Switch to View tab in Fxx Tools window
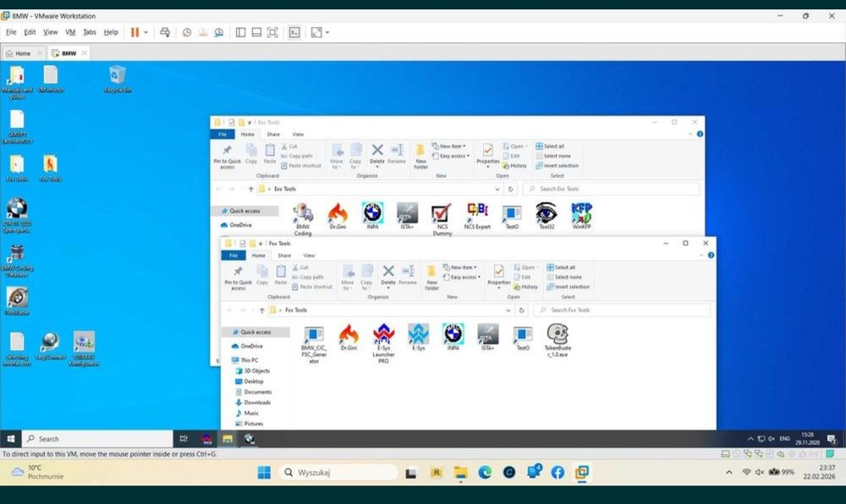The width and height of the screenshot is (846, 504). pyautogui.click(x=309, y=255)
